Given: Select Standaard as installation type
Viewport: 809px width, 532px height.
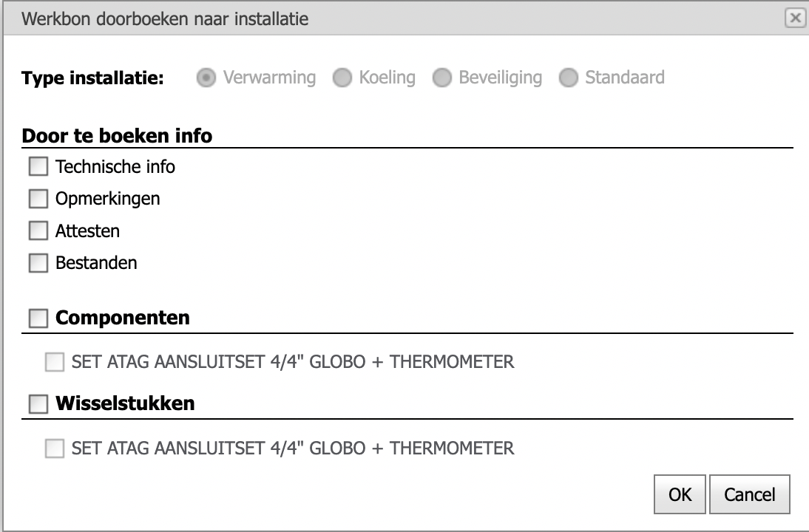Looking at the screenshot, I should tap(569, 78).
